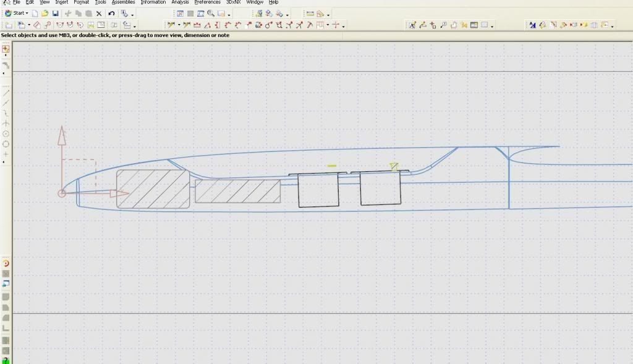Screen dimensions: 633x364
Task: Click the Open file folder icon
Action: click(45, 14)
